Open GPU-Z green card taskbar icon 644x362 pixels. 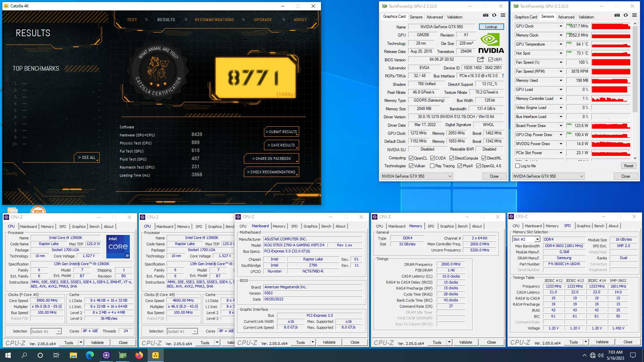[x=122, y=355]
